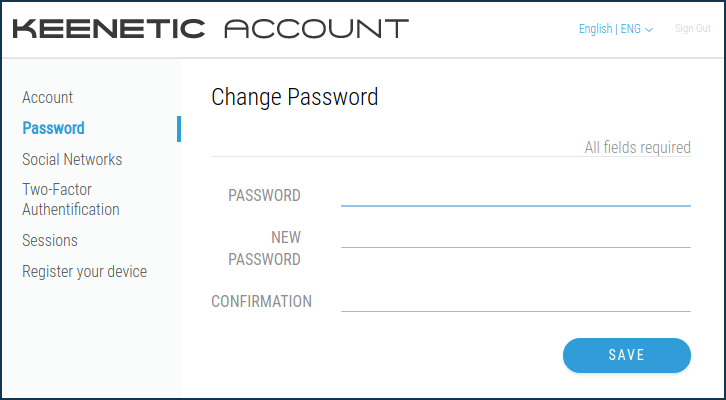The width and height of the screenshot is (726, 400).
Task: Click the Change Password heading
Action: [x=295, y=98]
